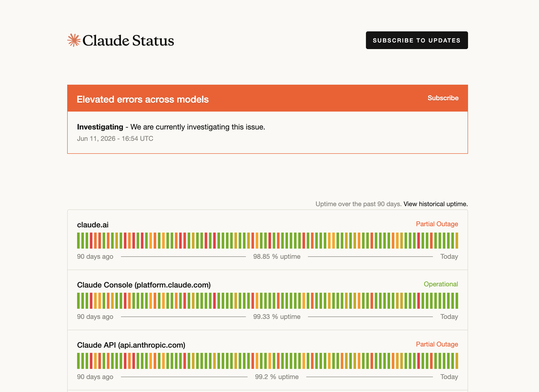The image size is (539, 392).
Task: Select the Claude Console (platform.claude.com) component name
Action: click(x=144, y=285)
